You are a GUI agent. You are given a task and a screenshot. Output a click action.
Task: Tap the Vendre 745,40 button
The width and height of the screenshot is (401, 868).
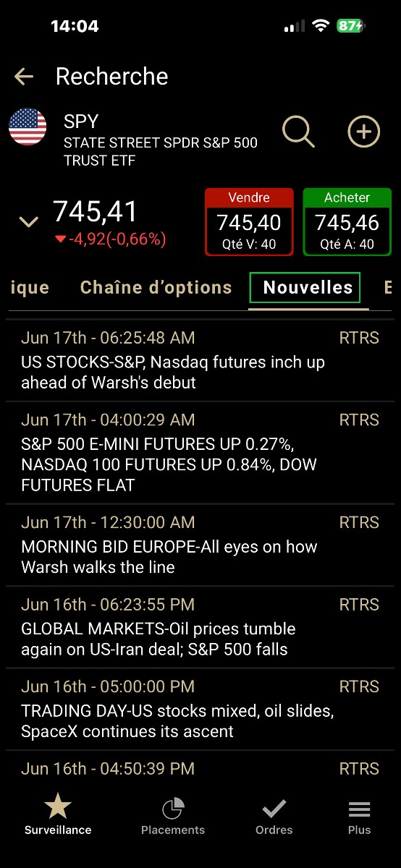click(249, 221)
